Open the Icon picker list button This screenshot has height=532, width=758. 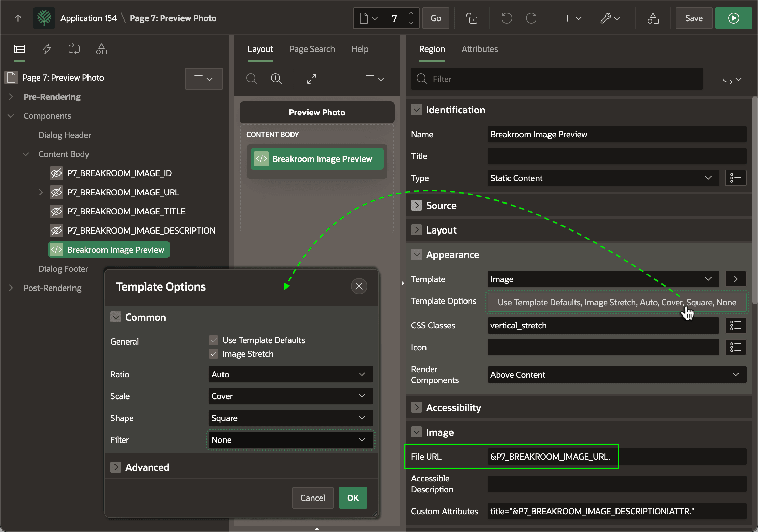pos(735,347)
